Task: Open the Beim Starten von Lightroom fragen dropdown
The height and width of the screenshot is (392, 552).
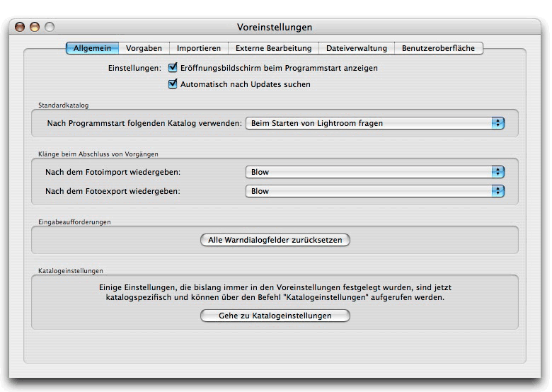Action: coord(374,123)
